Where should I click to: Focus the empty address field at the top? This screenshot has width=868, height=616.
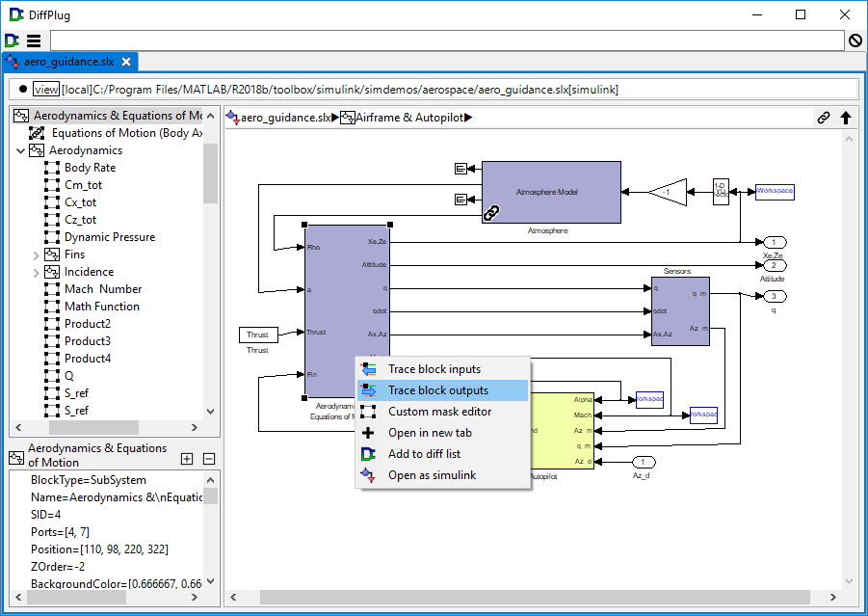[x=447, y=40]
